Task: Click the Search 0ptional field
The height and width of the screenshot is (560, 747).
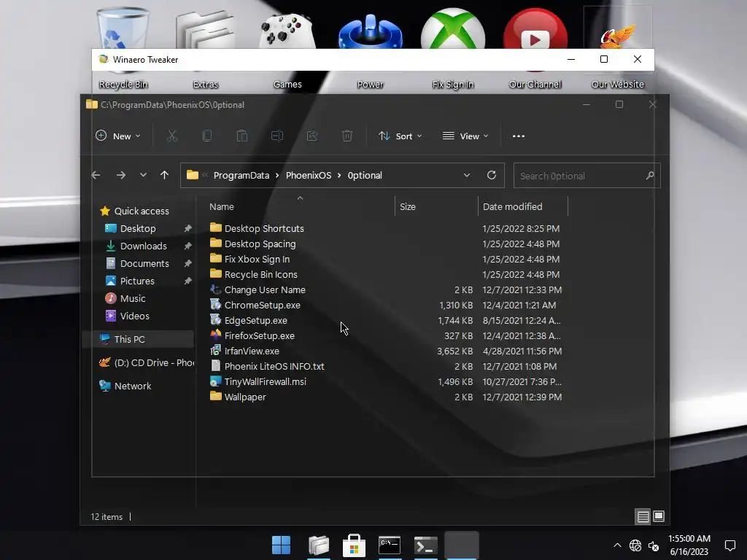Action: pyautogui.click(x=587, y=176)
